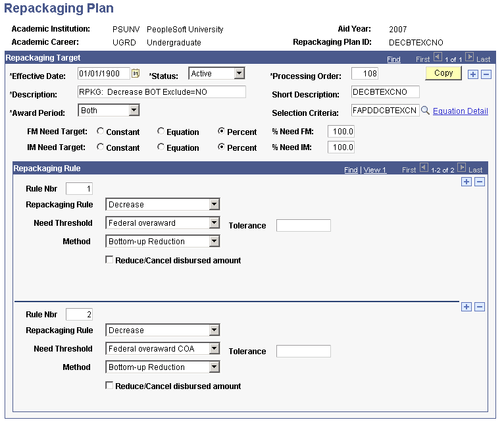Select Percent for IM Need Target
This screenshot has height=422, width=504.
(x=221, y=147)
